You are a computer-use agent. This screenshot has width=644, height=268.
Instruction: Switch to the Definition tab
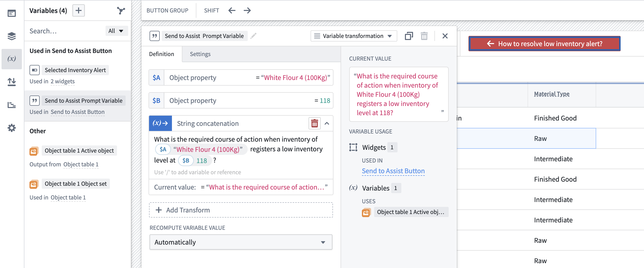coord(162,54)
